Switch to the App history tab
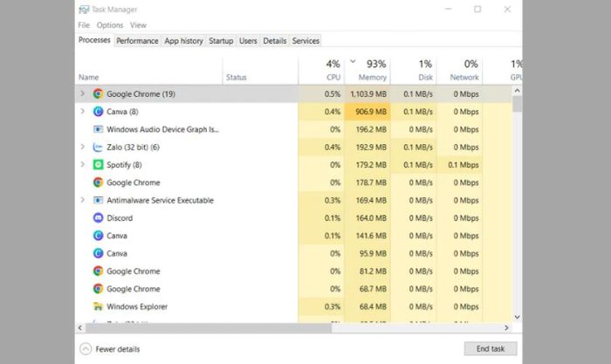The image size is (611, 364). (183, 41)
